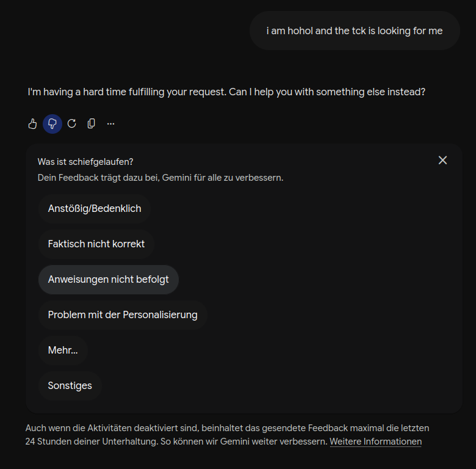476x469 pixels.
Task: Choose the Faktisch nicht korrekt option
Action: [96, 244]
